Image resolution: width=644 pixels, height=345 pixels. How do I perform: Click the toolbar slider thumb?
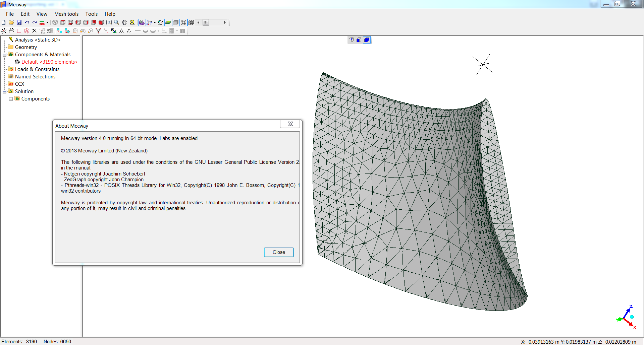pyautogui.click(x=206, y=22)
